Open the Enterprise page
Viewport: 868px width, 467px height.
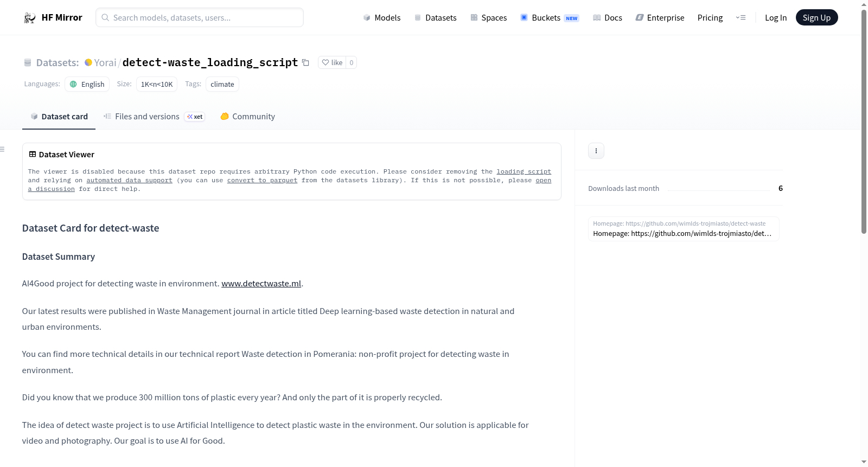point(660,18)
